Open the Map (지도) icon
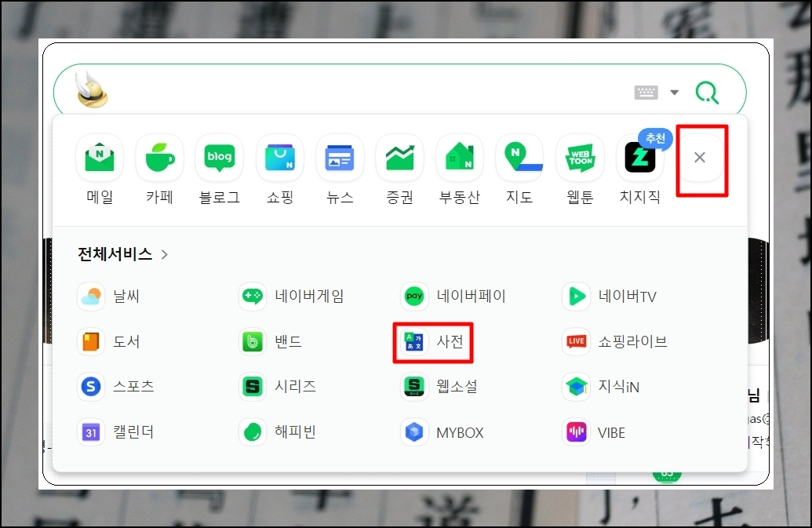Viewport: 812px width, 528px height. 520,158
